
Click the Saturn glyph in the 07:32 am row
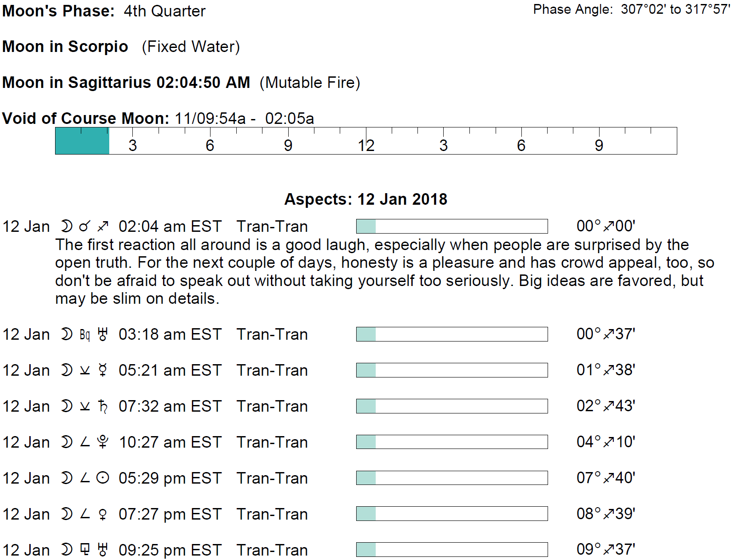tap(103, 406)
